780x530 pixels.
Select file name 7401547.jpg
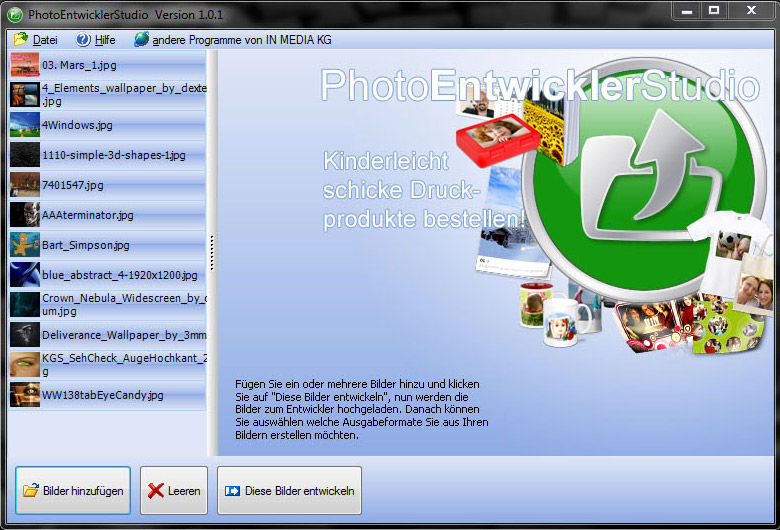pyautogui.click(x=73, y=185)
